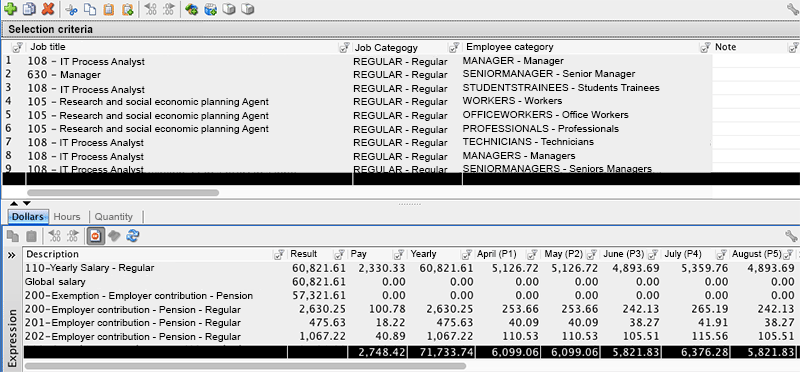Open the June (P3) column filter

tap(653, 254)
